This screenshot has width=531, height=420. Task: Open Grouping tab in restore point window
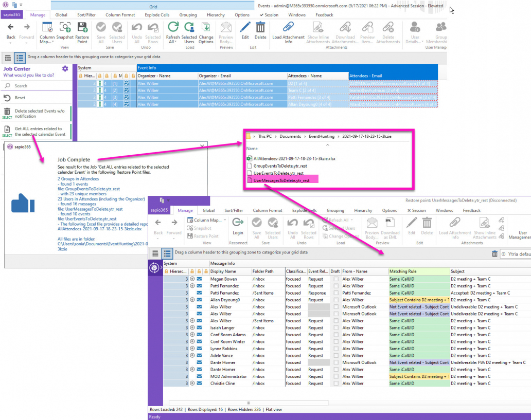tap(335, 210)
